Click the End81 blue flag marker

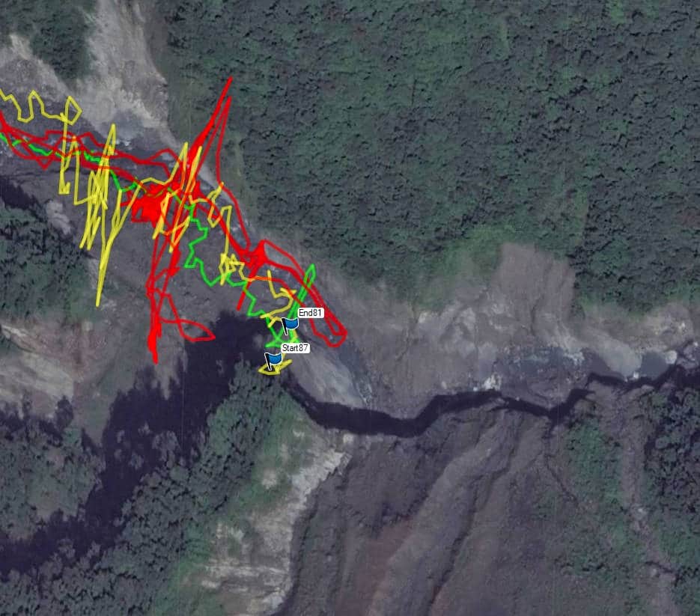[290, 325]
